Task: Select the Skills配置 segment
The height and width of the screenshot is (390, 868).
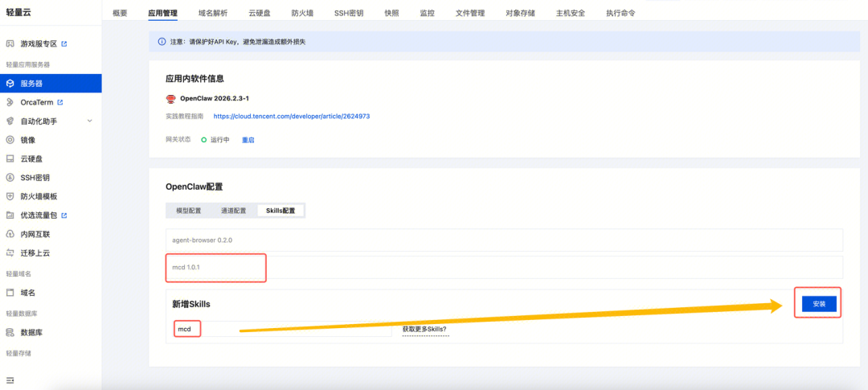Action: (280, 211)
